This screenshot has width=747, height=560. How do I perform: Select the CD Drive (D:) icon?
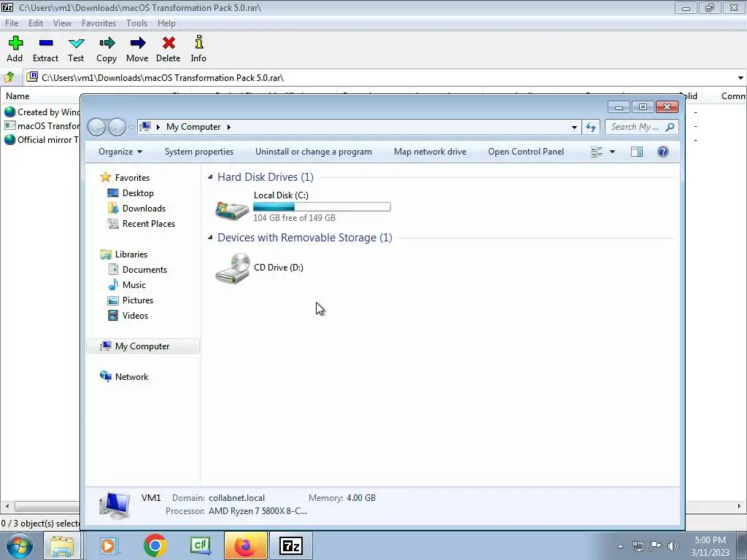[x=232, y=268]
